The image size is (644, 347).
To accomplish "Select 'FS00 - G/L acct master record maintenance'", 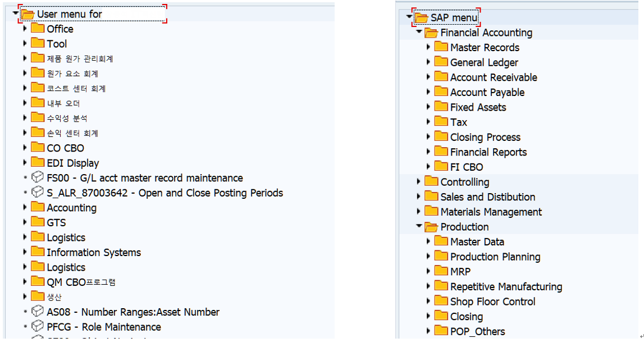I will (144, 178).
